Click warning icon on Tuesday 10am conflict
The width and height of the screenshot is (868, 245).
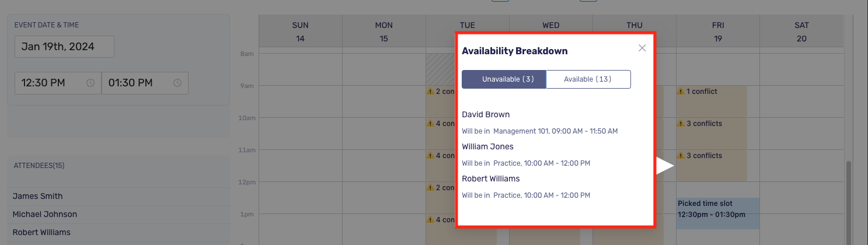(430, 124)
